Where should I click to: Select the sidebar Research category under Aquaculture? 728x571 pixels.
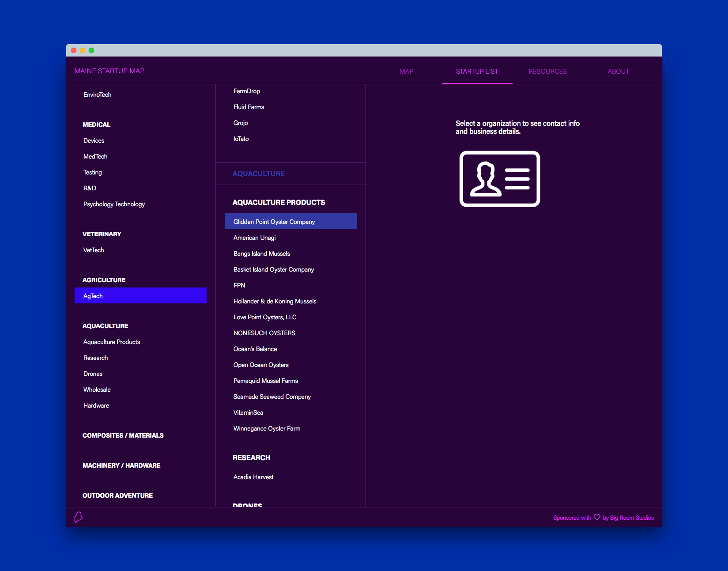pos(95,358)
